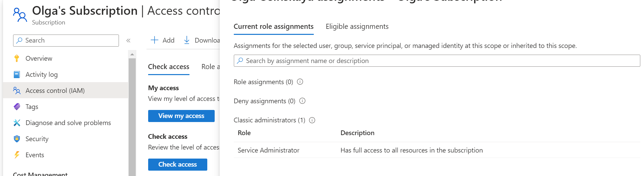This screenshot has width=644, height=176.
Task: Open Activity log in the sidebar
Action: tap(66, 74)
